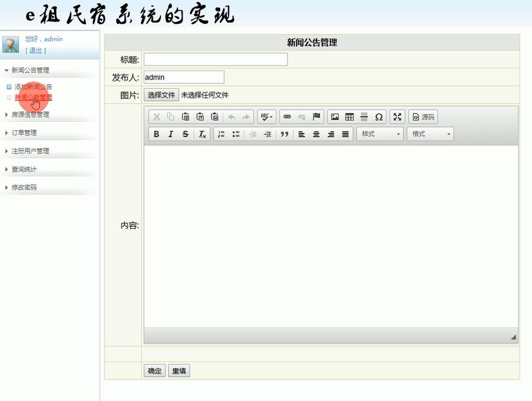Open the ABC spell check dropdown

267,117
